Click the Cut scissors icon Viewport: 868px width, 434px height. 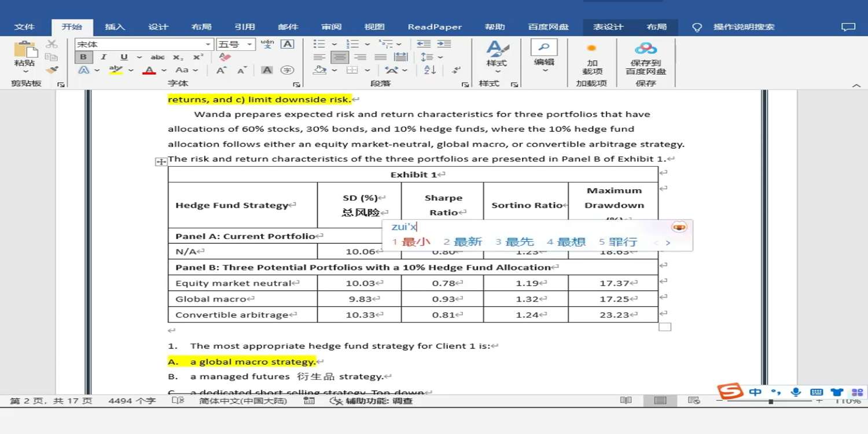tap(52, 44)
